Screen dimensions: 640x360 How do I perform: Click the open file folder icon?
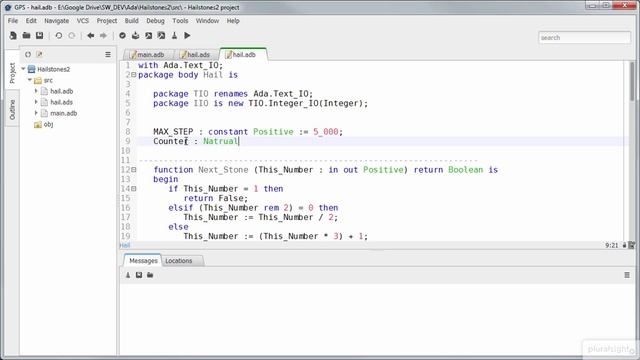(27, 36)
